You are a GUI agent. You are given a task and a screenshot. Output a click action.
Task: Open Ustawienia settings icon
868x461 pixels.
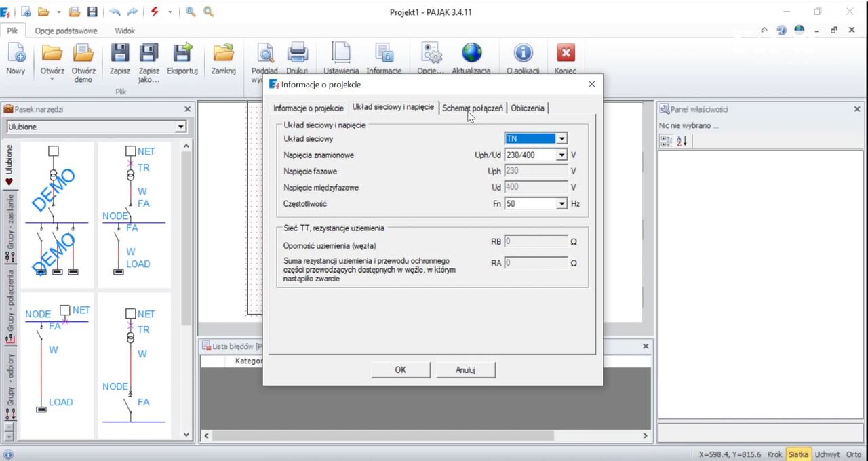[x=340, y=53]
